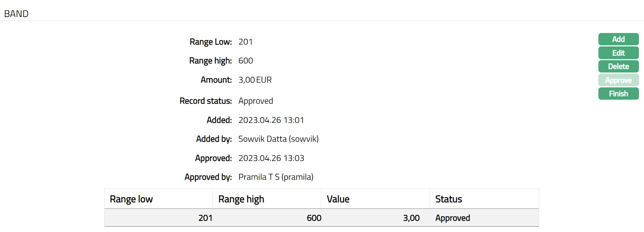Select the 600 cell in the table row
This screenshot has width=644, height=232.
[x=314, y=218]
